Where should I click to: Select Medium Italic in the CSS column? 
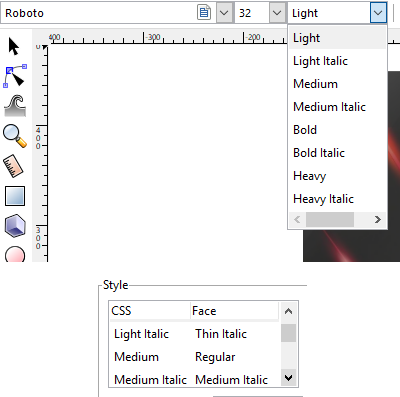point(150,380)
